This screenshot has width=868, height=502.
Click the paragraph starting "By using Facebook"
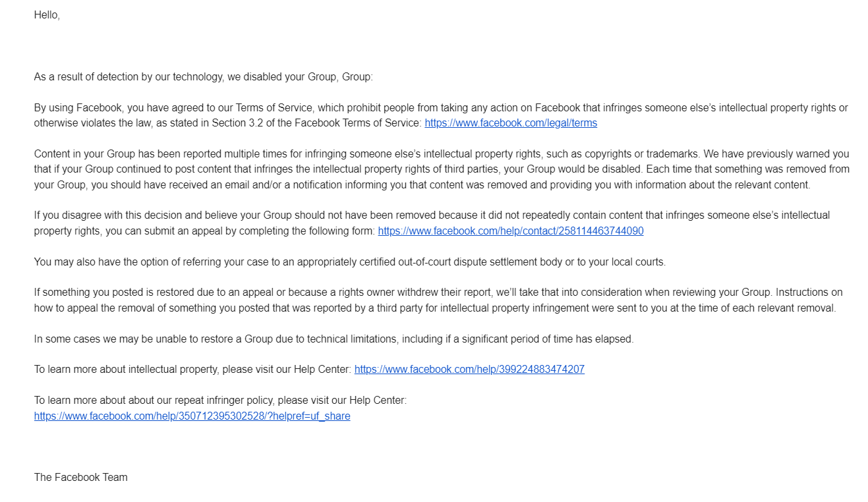pyautogui.click(x=441, y=115)
